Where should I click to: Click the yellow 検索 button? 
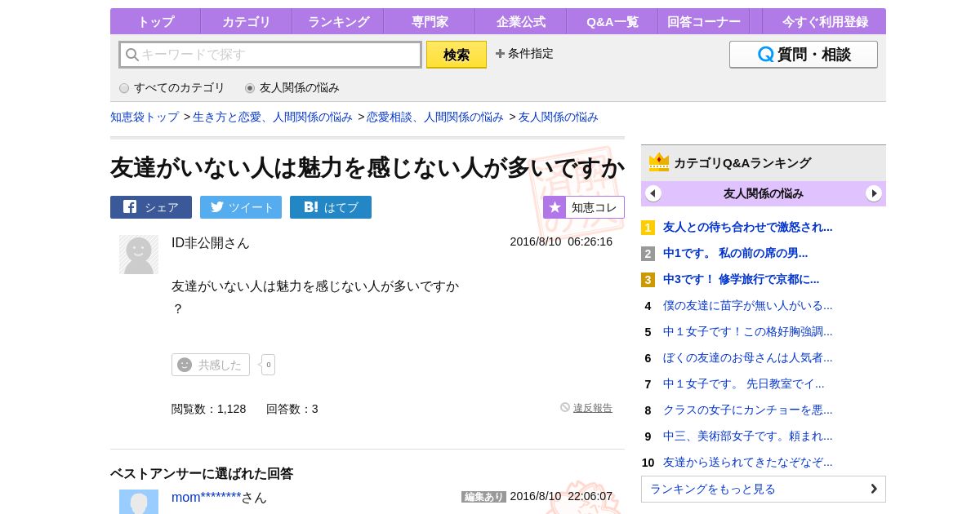457,55
